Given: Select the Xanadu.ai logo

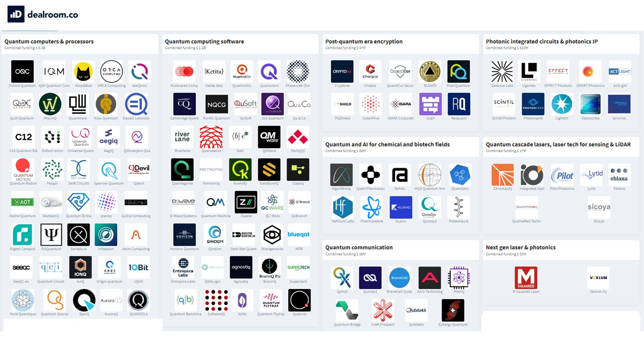Looking at the screenshot, I should point(78,235).
